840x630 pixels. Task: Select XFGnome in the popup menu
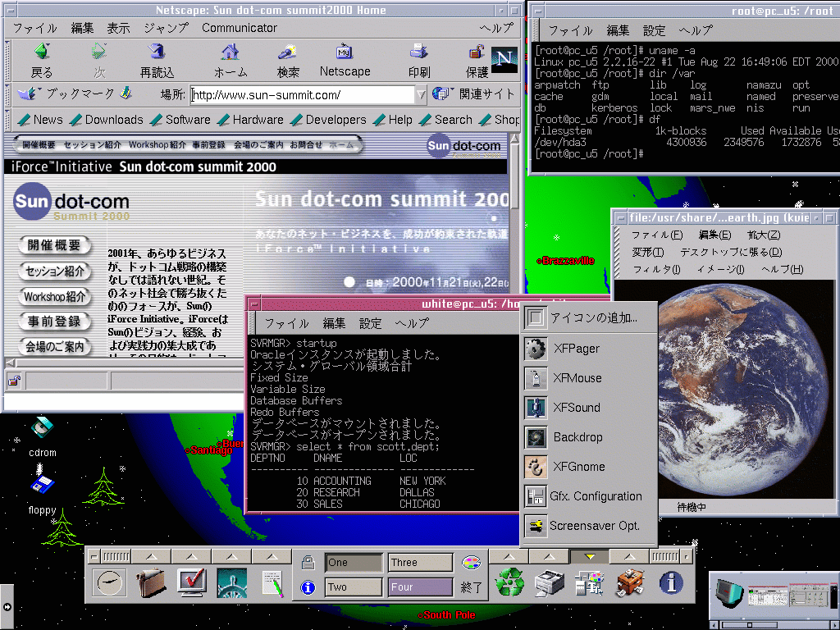click(588, 467)
